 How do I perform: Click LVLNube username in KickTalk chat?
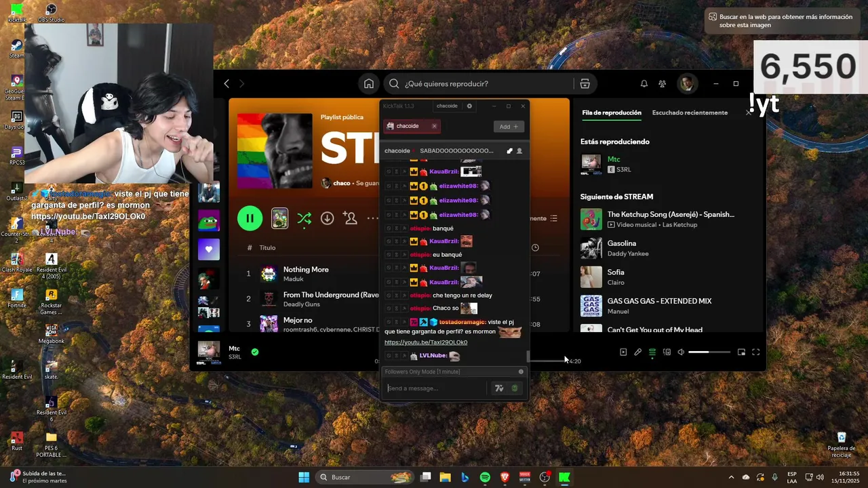coord(433,356)
